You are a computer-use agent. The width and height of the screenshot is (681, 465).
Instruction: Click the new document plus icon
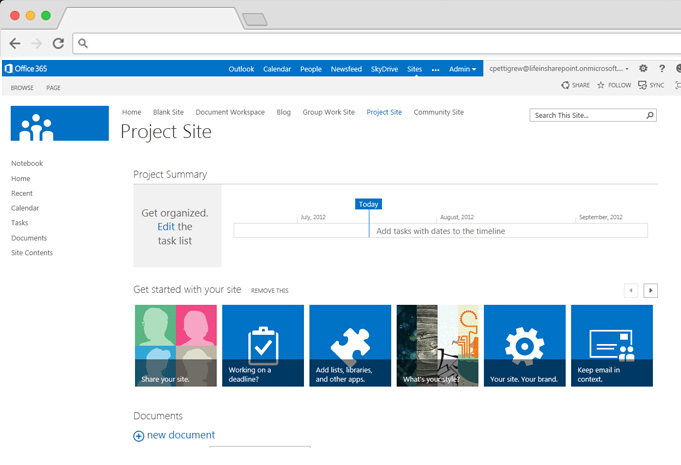coord(138,436)
